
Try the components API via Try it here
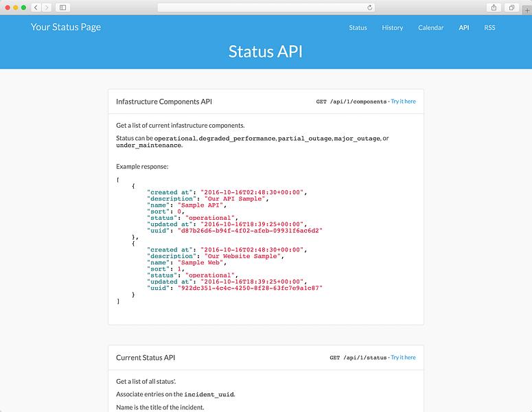pos(403,102)
